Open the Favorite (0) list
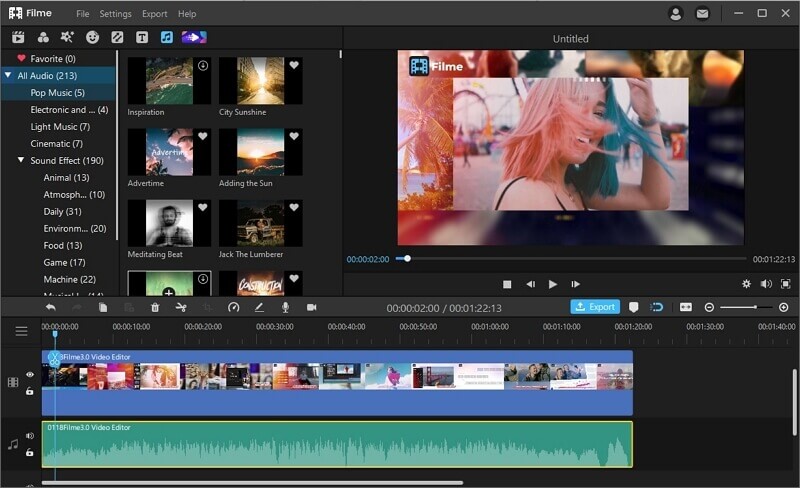Screen dimensions: 800x488 [53, 59]
